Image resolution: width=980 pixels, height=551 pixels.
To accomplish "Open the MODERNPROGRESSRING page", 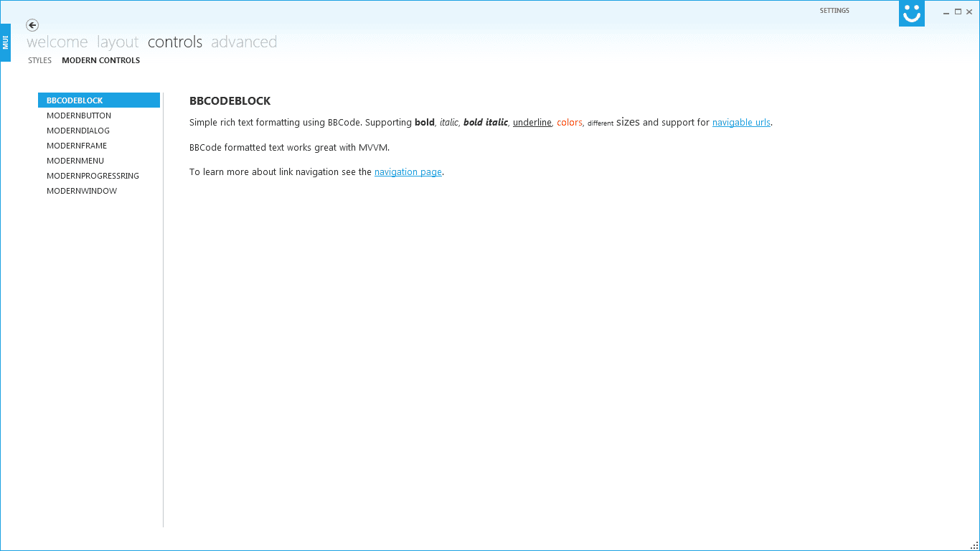I will click(x=93, y=175).
